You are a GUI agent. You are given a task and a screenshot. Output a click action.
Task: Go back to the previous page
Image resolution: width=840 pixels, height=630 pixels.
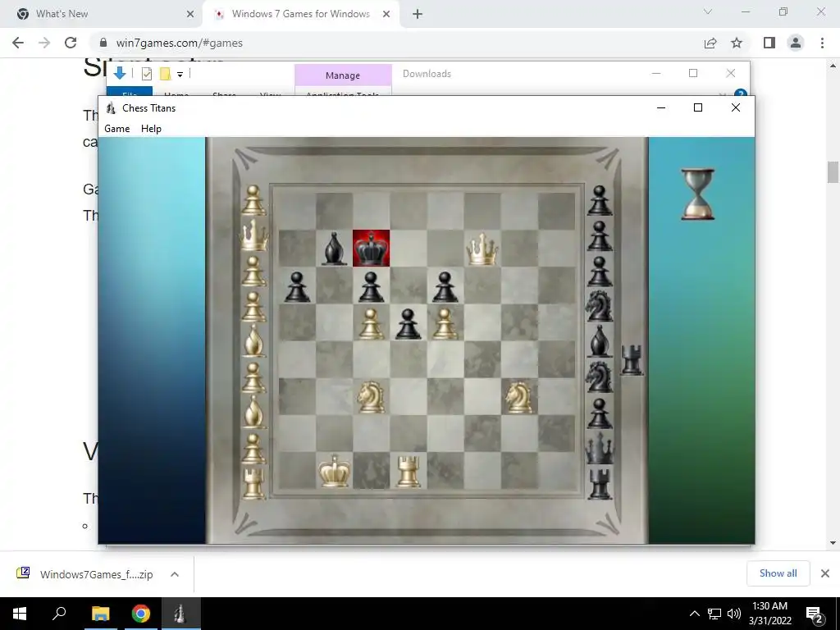click(18, 43)
